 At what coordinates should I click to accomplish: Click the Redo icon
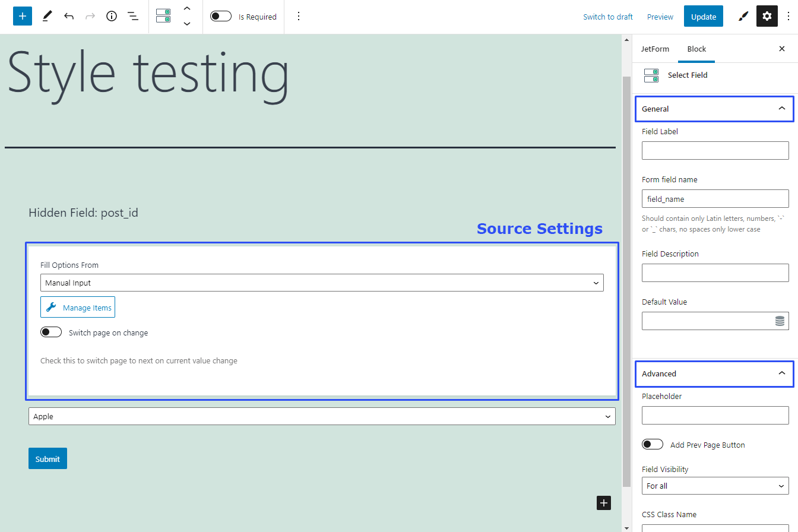90,16
